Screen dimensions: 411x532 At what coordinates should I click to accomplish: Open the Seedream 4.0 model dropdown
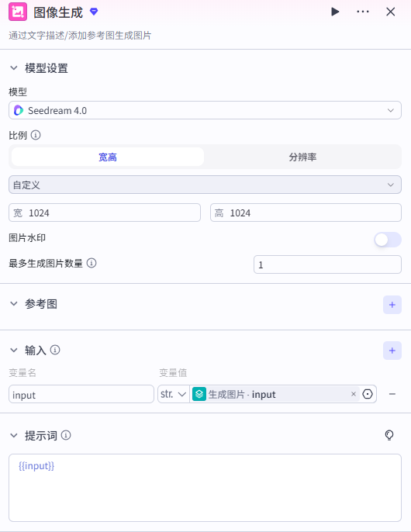pyautogui.click(x=205, y=110)
